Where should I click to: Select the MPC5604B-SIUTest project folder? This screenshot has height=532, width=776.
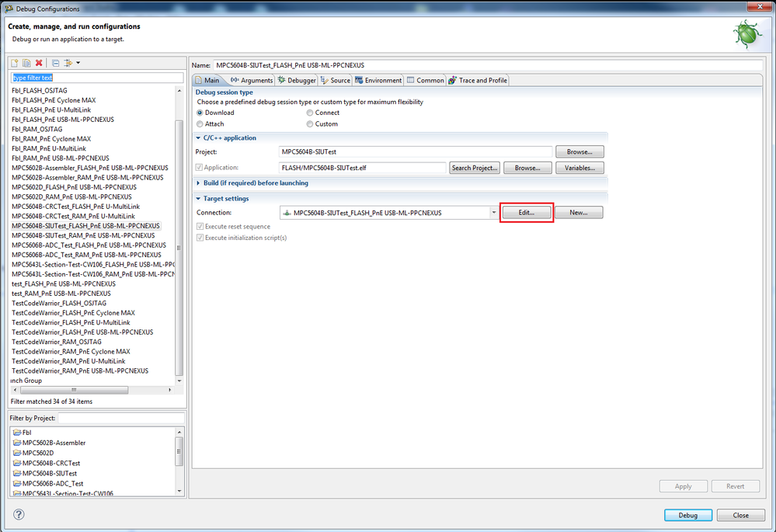click(x=45, y=473)
